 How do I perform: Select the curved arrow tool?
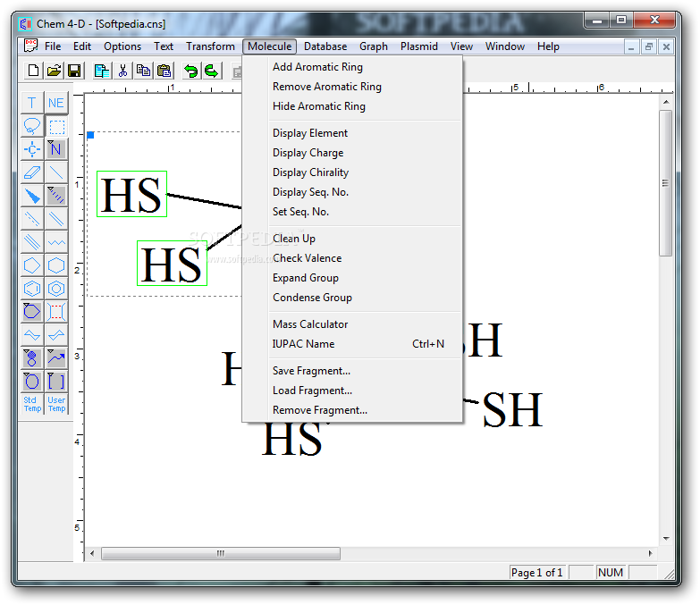point(56,358)
